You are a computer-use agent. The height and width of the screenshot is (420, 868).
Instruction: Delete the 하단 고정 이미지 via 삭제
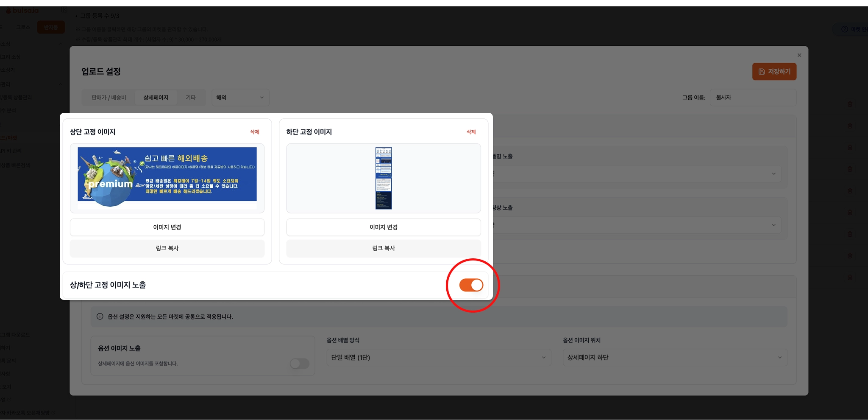pos(471,132)
